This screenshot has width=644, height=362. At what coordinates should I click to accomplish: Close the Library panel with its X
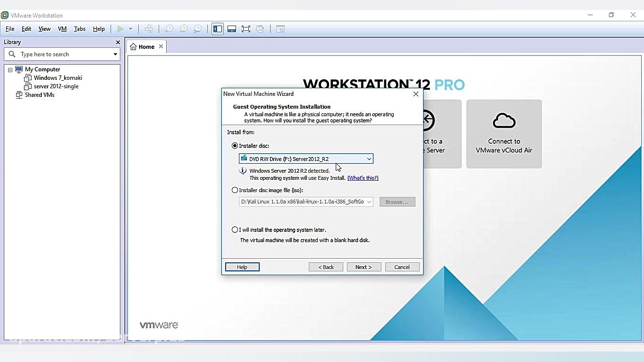coord(118,42)
